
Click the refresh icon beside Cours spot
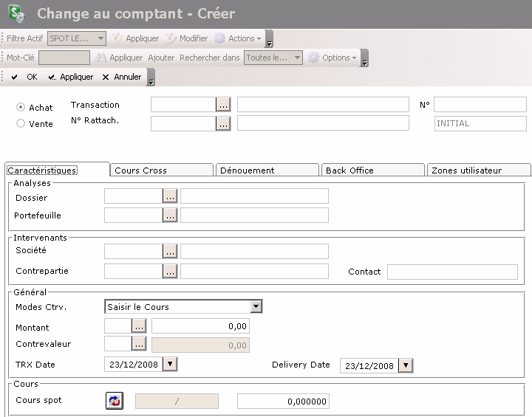(x=115, y=401)
